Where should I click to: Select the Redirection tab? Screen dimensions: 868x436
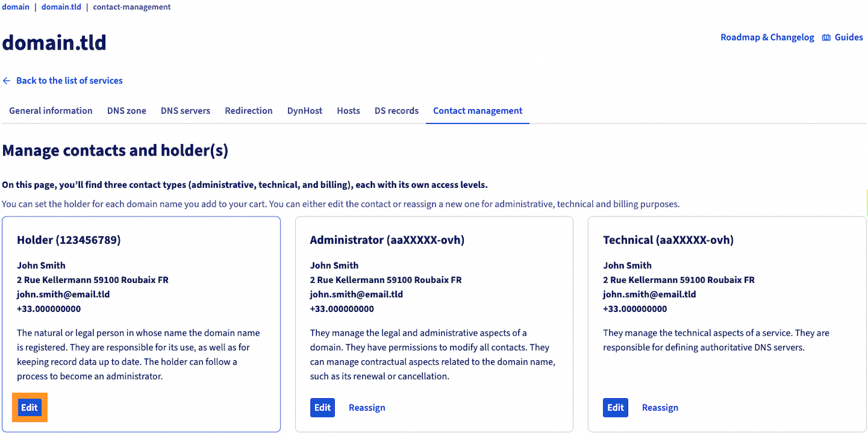[x=249, y=110]
